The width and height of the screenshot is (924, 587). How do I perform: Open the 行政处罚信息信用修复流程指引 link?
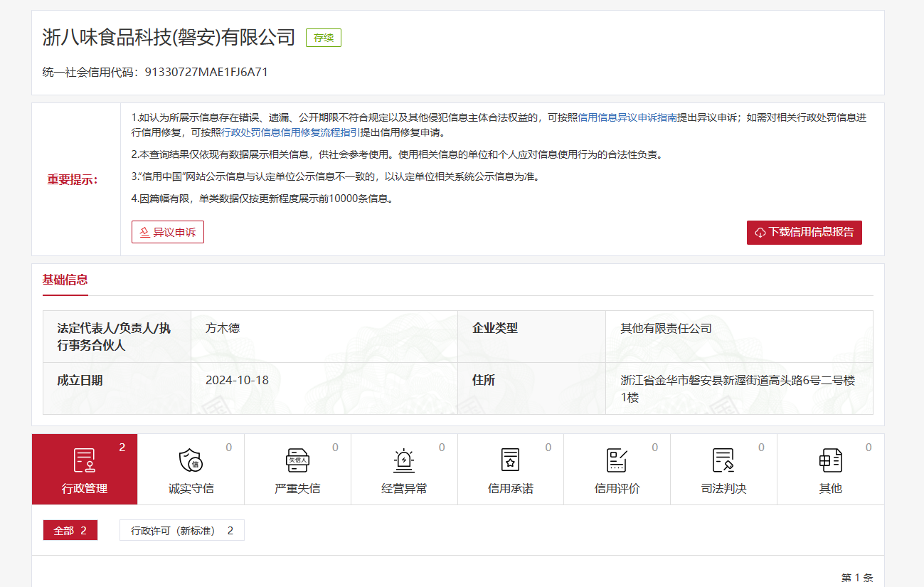[291, 132]
